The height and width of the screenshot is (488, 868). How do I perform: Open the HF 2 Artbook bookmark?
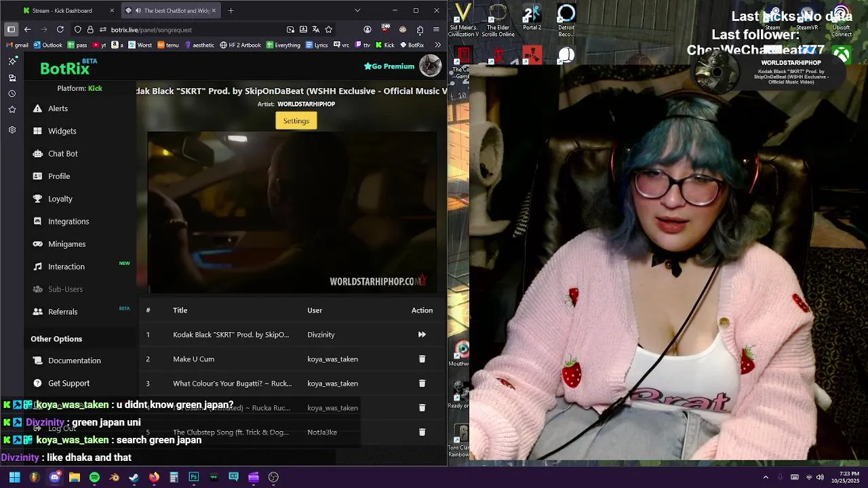(x=240, y=45)
